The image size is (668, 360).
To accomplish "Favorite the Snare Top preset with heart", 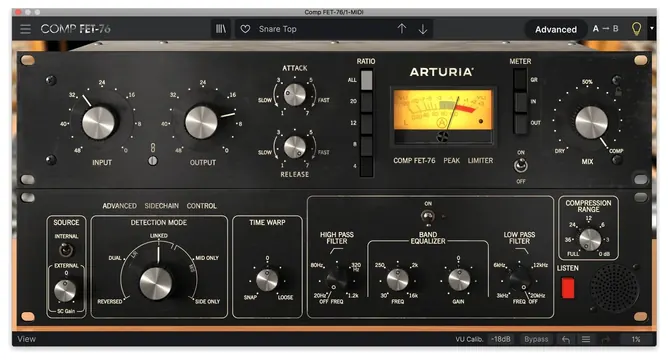I will tap(245, 29).
